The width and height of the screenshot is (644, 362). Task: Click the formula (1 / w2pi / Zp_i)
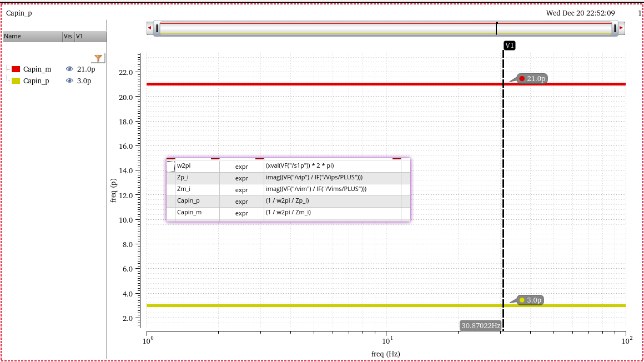[x=287, y=200]
